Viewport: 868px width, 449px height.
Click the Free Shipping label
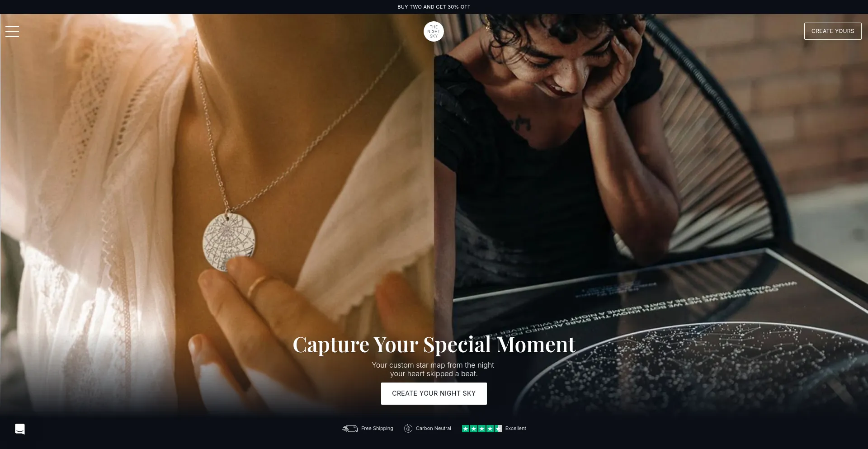(x=377, y=428)
